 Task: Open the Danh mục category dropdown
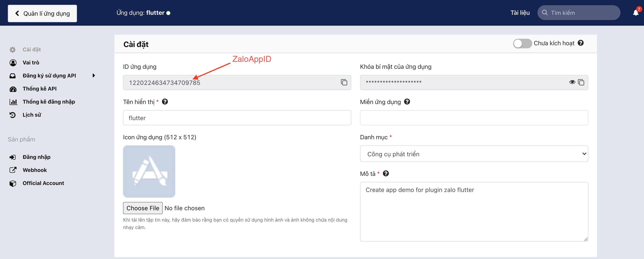pos(474,154)
